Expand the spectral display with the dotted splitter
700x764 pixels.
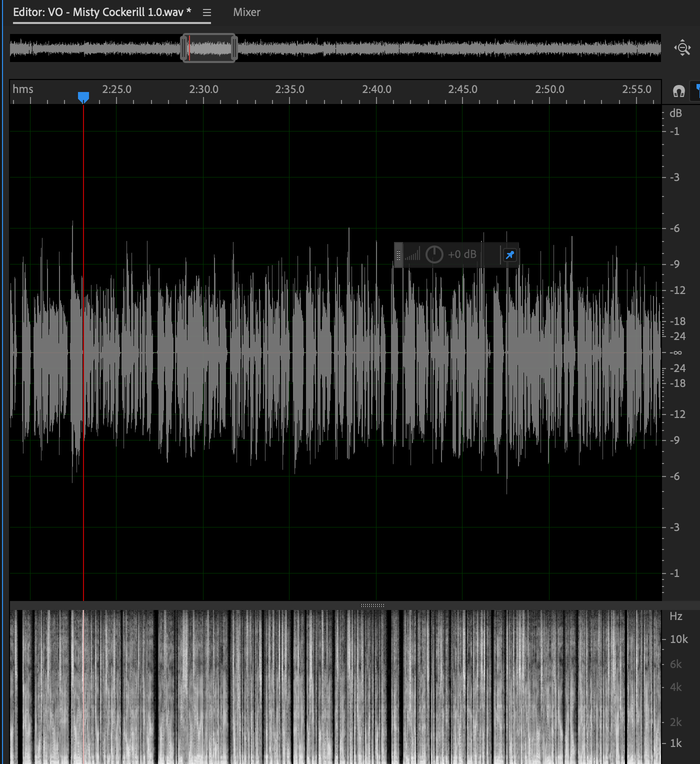click(372, 605)
